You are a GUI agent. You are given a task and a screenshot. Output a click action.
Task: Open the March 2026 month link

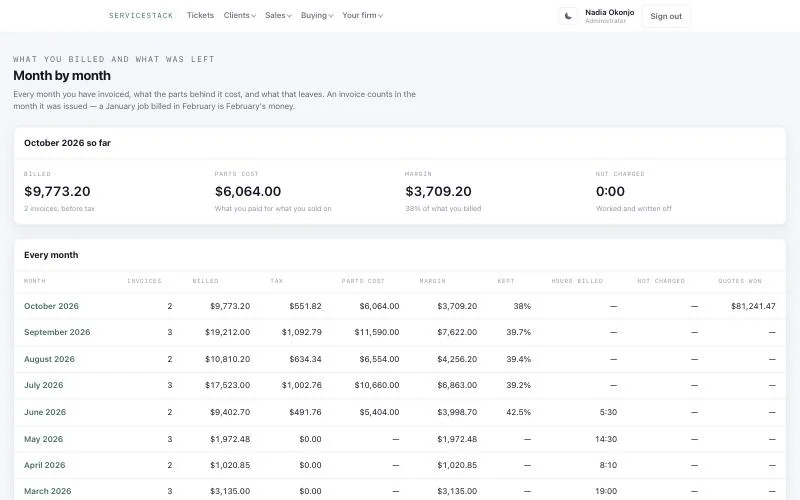coord(47,491)
